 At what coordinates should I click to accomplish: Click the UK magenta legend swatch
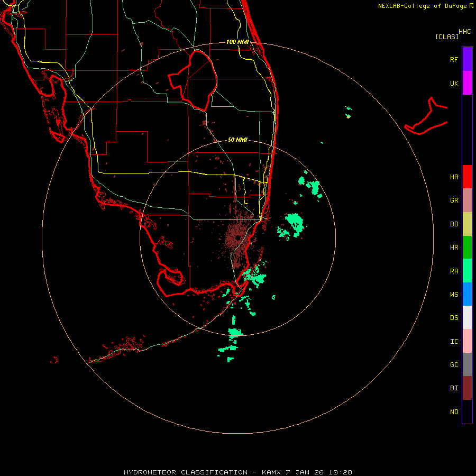coord(467,83)
